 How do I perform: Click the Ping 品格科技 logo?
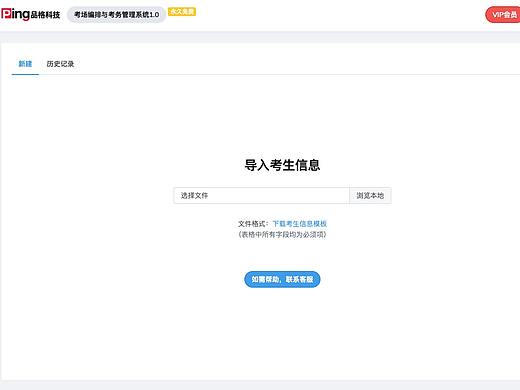(31, 14)
